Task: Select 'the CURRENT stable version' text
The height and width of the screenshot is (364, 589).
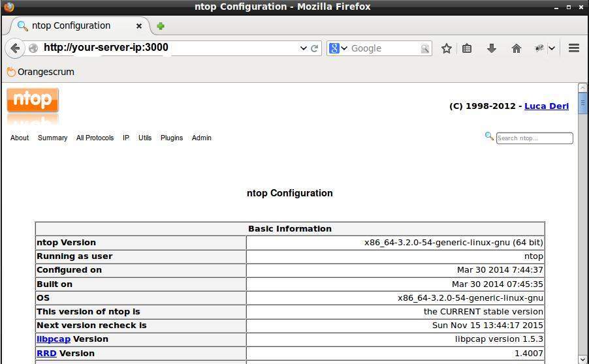Action: (483, 312)
